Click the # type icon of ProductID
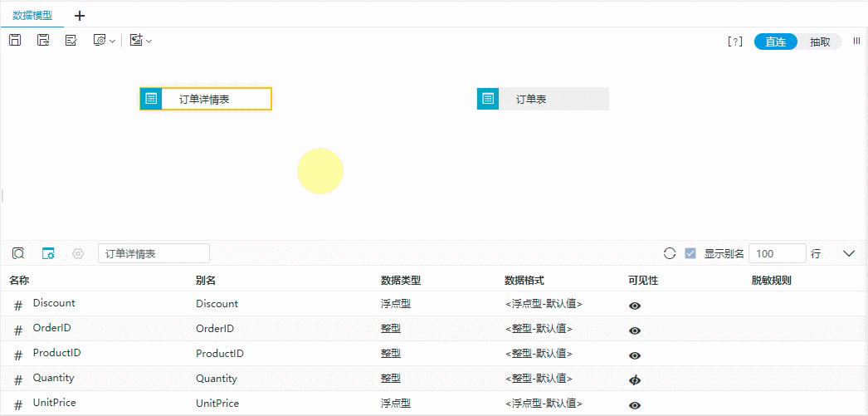The image size is (868, 416). [17, 355]
